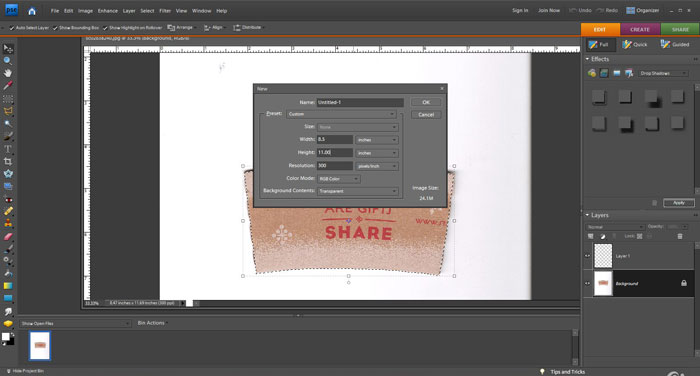Delete layer trash icon in Layers panel
Screen dimensions: 700x376
(x=680, y=236)
